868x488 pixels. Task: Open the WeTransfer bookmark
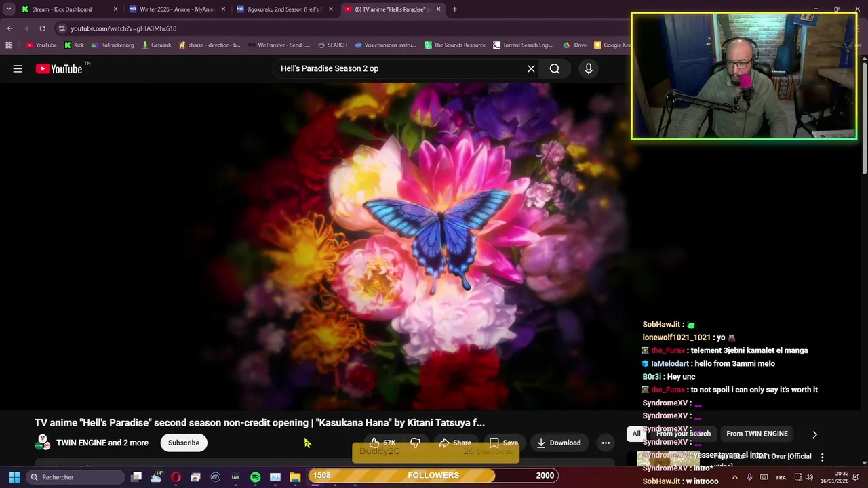pos(279,45)
